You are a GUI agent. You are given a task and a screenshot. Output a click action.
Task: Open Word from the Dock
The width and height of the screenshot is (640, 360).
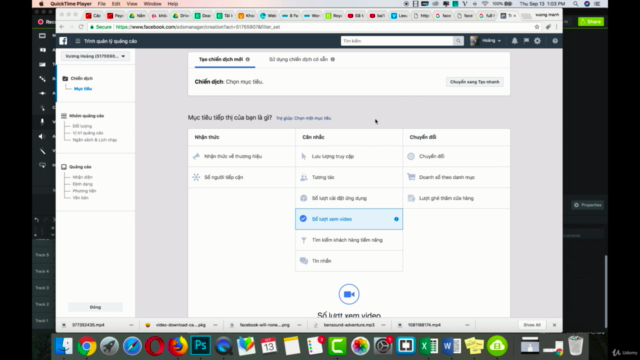point(451,346)
